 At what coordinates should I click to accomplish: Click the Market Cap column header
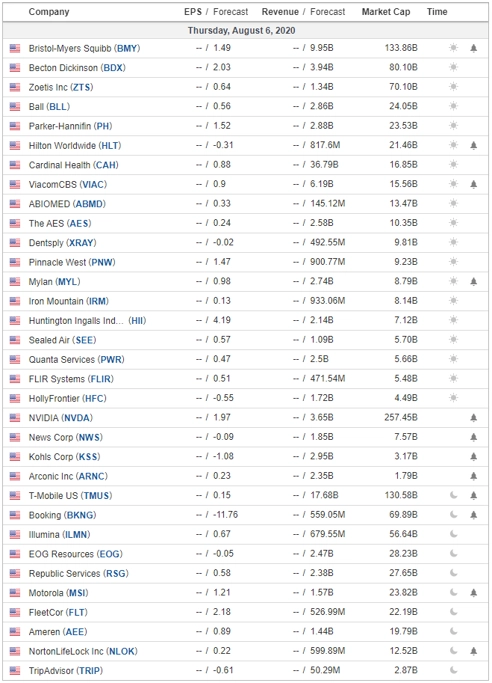[x=386, y=12]
